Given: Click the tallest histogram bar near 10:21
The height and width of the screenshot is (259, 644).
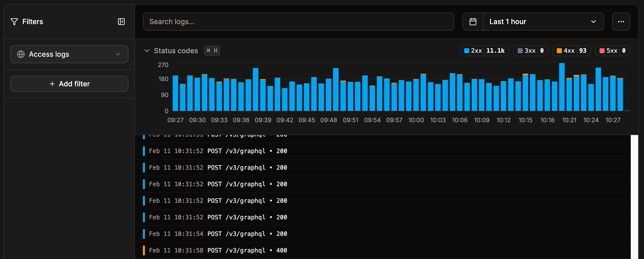Looking at the screenshot, I should (x=562, y=88).
